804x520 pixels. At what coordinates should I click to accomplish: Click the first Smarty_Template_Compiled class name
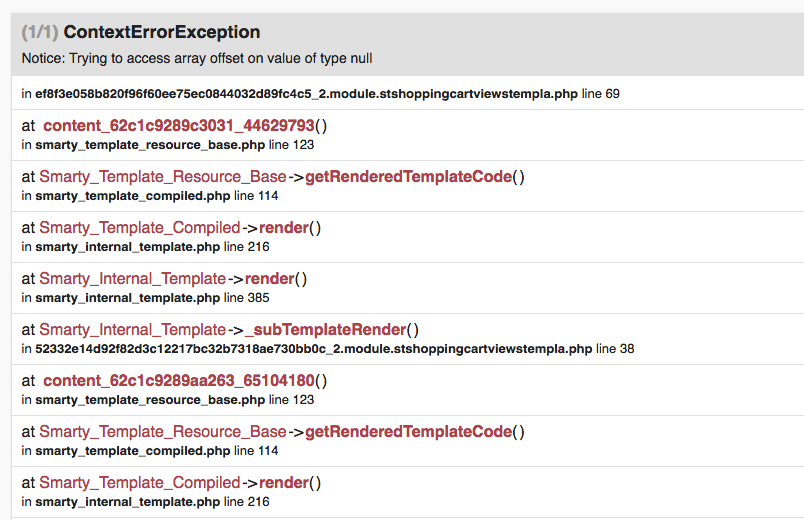coord(140,228)
